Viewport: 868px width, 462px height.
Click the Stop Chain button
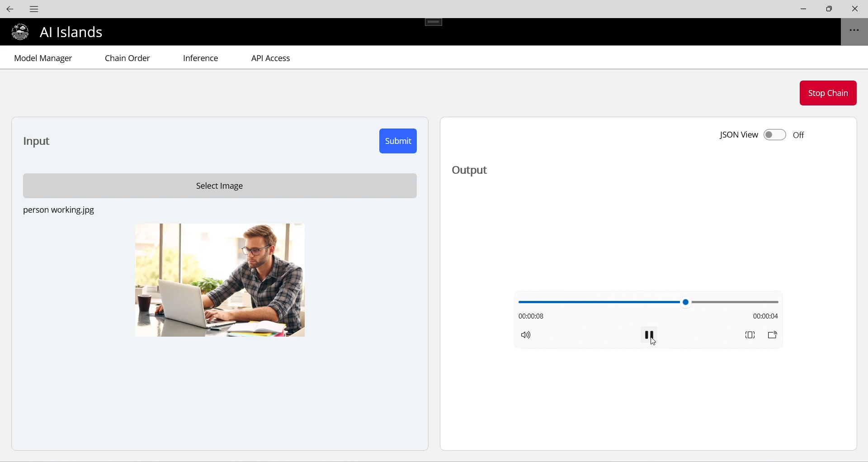tap(828, 93)
